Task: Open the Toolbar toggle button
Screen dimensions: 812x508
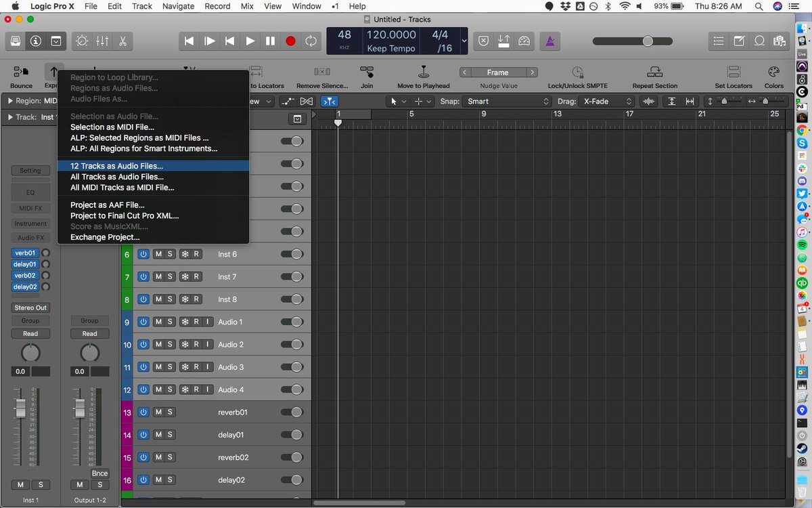Action: pos(56,41)
